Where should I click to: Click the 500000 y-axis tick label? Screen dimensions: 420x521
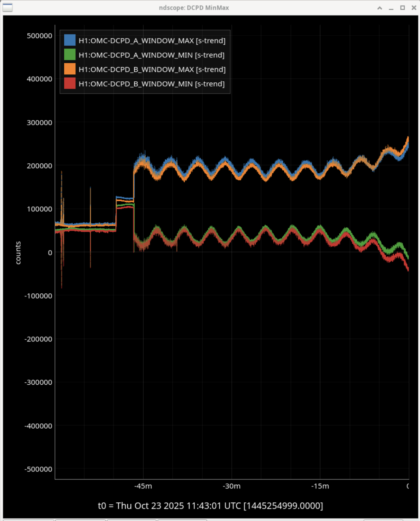(39, 36)
